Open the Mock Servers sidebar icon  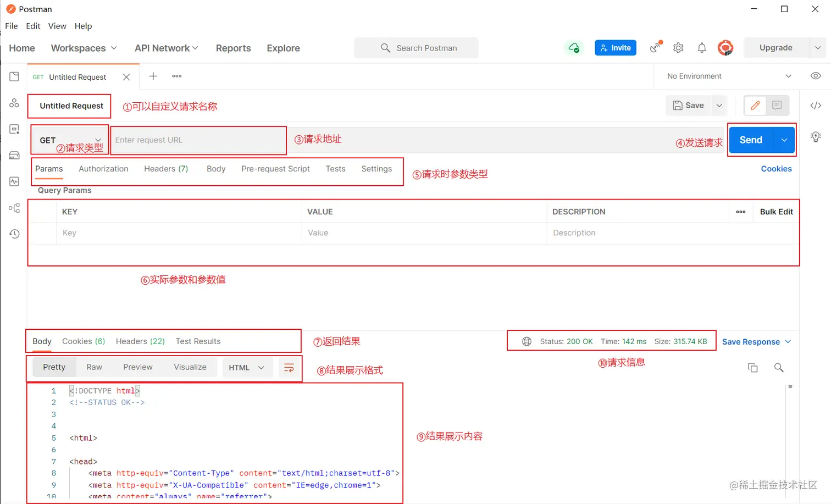pos(14,156)
